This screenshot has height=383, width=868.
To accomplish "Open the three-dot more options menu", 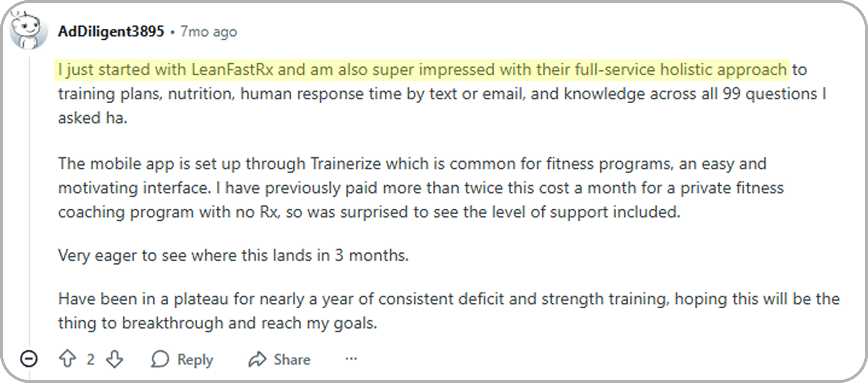I will (x=351, y=359).
